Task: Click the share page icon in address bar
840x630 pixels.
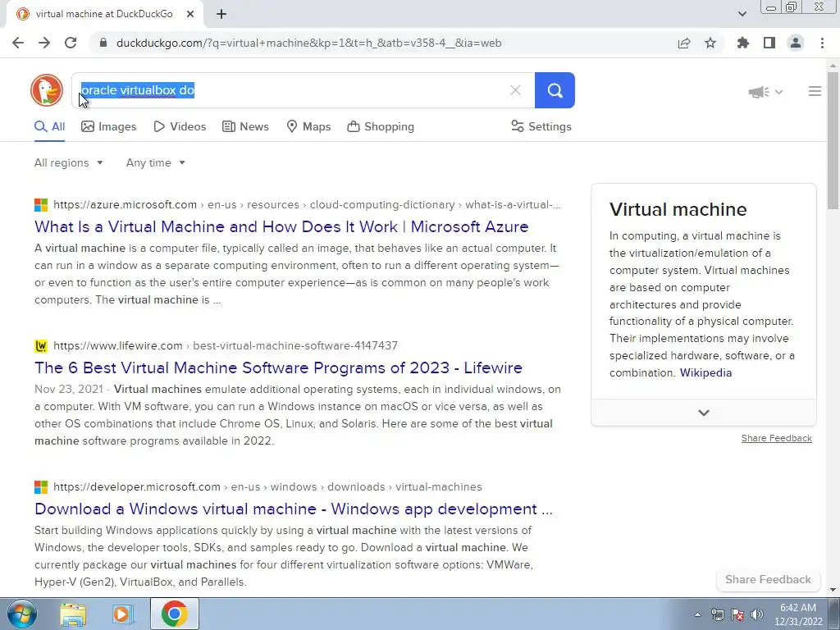Action: pyautogui.click(x=684, y=43)
